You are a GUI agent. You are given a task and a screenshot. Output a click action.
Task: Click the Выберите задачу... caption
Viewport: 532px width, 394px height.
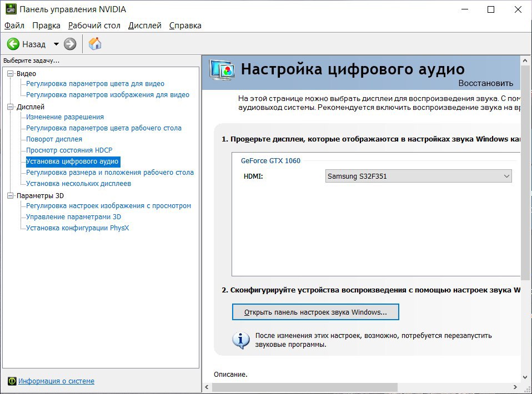31,60
